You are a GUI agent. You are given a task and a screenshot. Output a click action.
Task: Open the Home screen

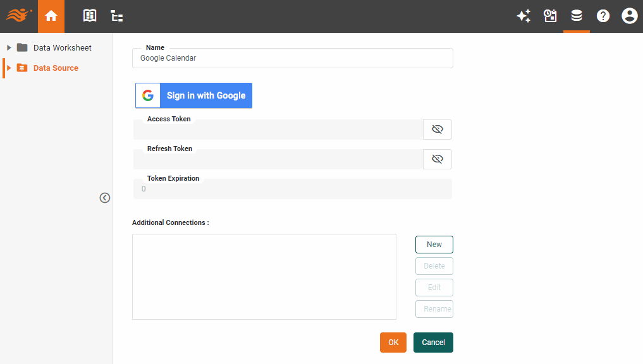coord(51,16)
